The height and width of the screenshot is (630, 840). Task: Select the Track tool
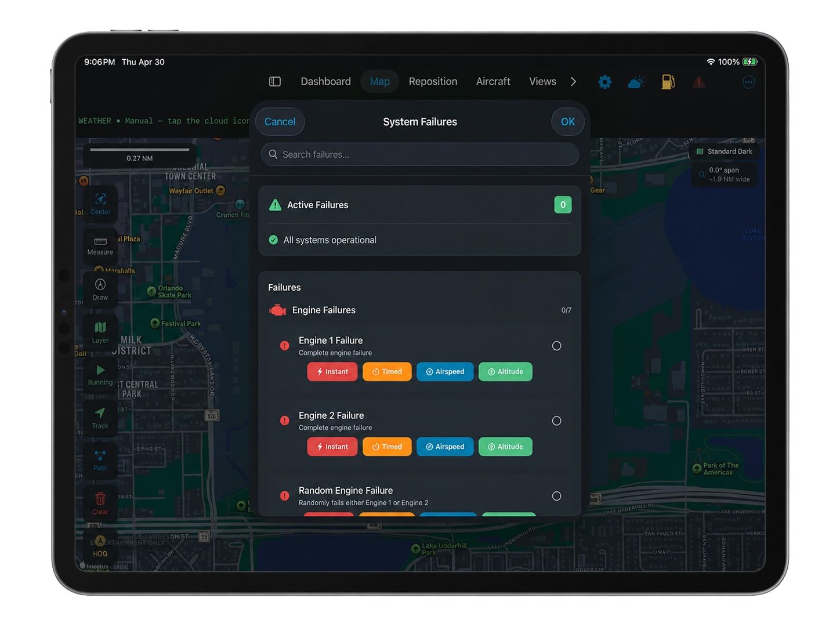click(100, 418)
